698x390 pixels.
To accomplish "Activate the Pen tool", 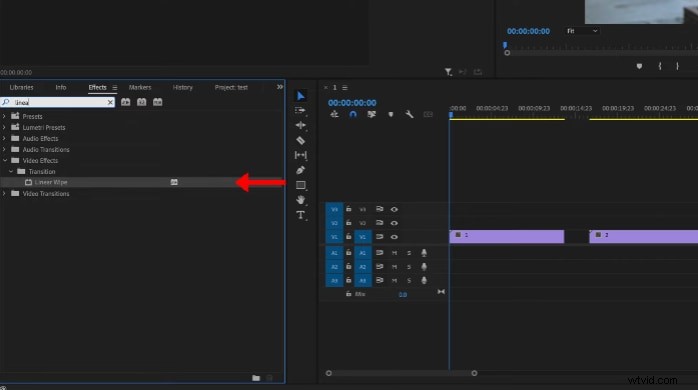I will pos(301,170).
